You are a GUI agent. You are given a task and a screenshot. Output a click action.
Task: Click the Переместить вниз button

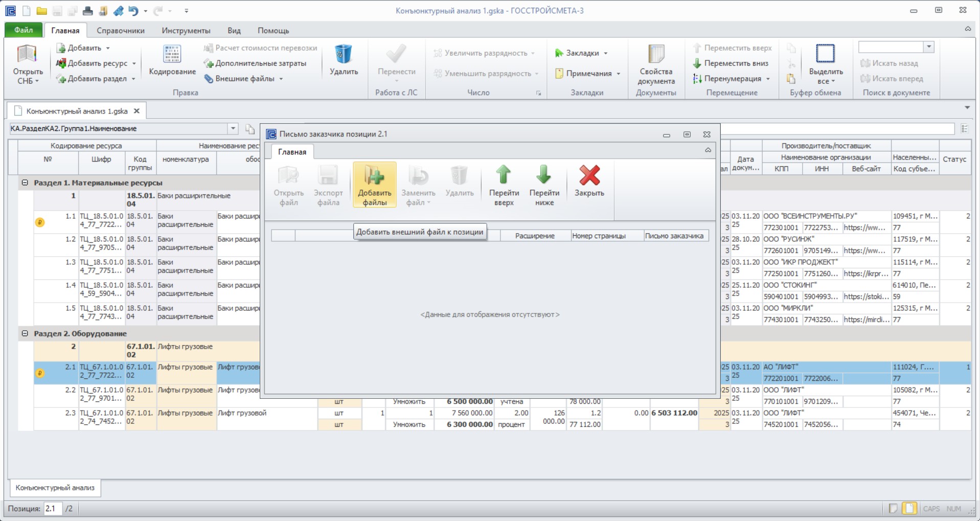click(731, 63)
